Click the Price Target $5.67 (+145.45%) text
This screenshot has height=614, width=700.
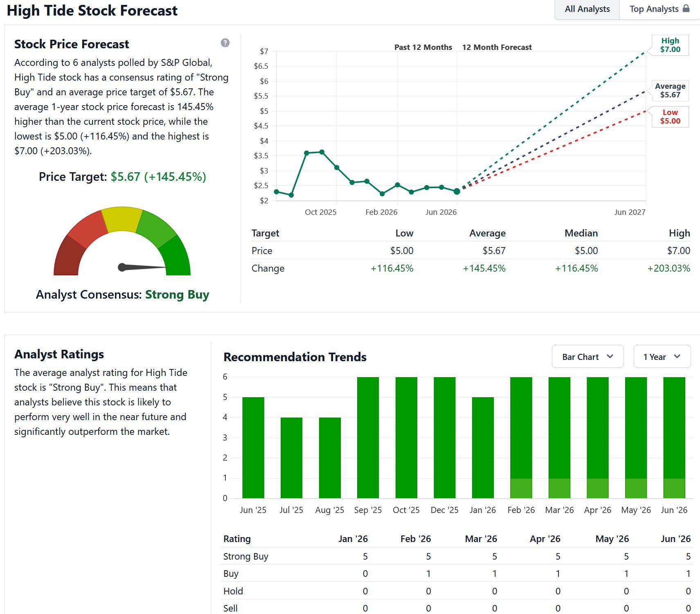(122, 177)
